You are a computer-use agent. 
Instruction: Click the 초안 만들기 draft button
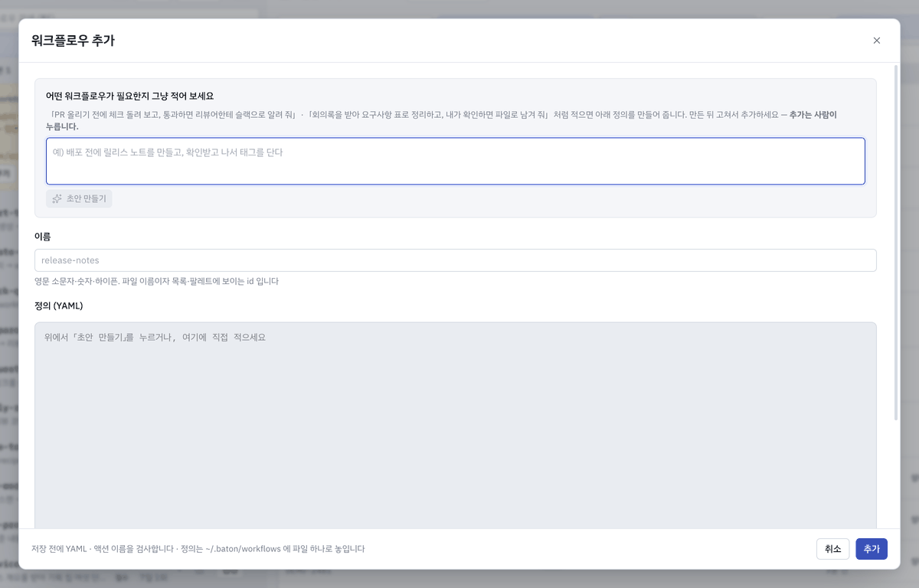(79, 198)
